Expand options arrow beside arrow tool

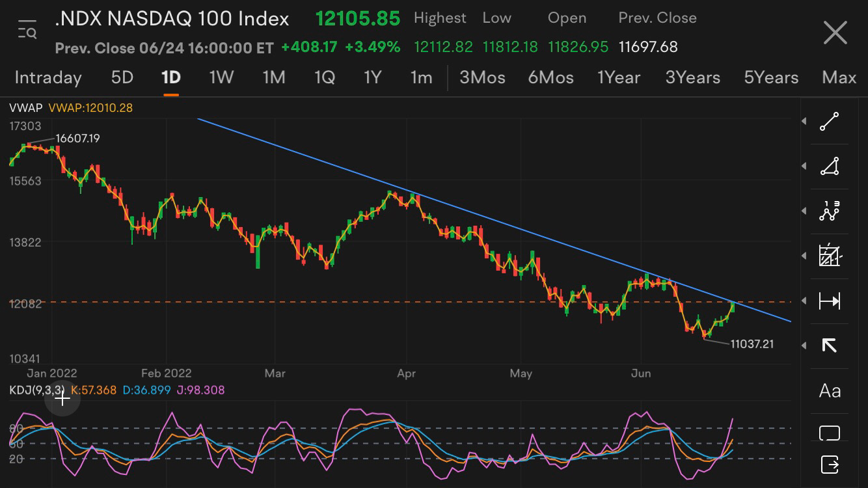point(805,345)
